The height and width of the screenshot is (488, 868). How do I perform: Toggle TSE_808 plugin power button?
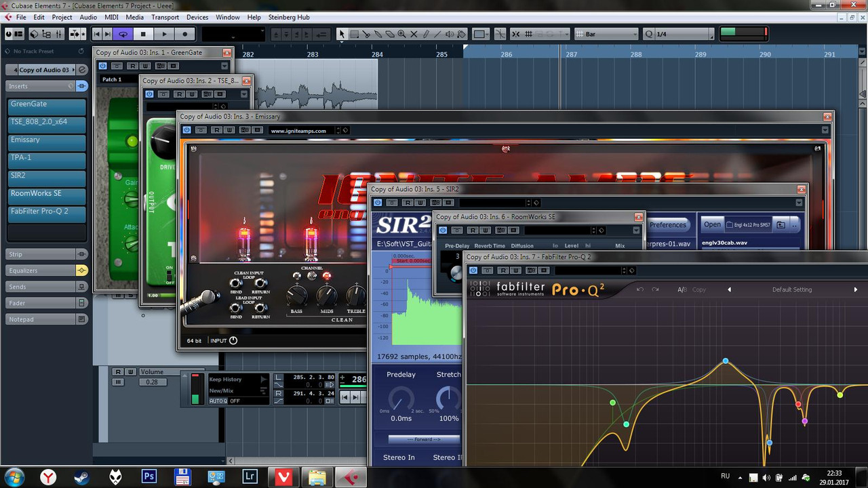click(149, 94)
